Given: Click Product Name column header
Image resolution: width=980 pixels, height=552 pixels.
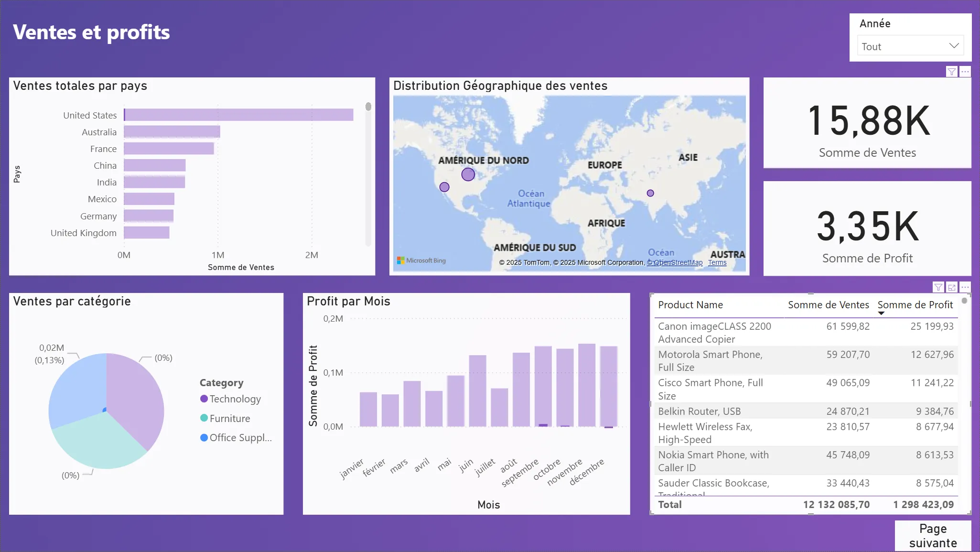Looking at the screenshot, I should (x=690, y=305).
